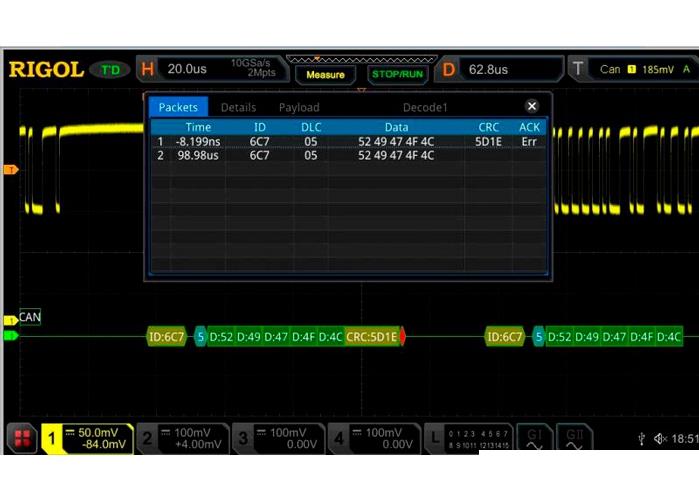
Task: Open the red function navigation menu icon
Action: pyautogui.click(x=20, y=438)
